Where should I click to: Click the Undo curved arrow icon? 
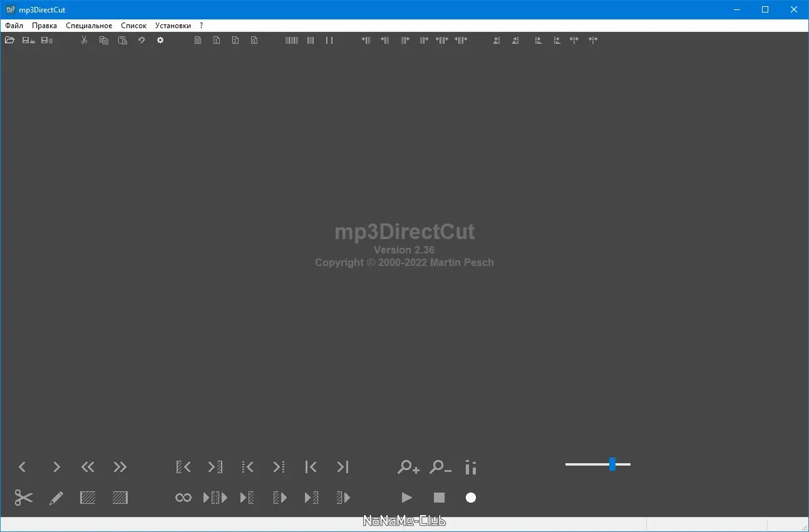coord(142,40)
